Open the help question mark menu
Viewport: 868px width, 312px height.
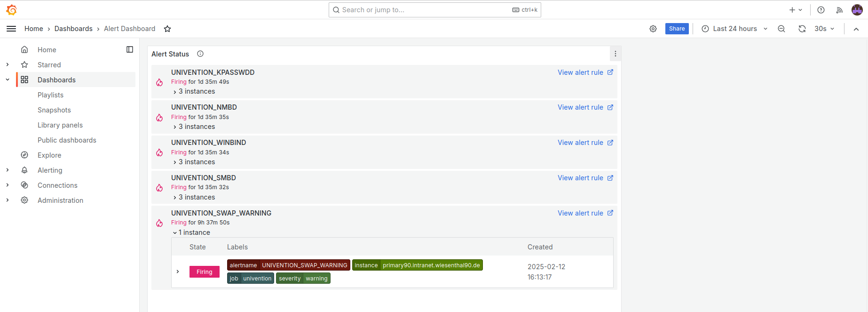click(x=821, y=10)
